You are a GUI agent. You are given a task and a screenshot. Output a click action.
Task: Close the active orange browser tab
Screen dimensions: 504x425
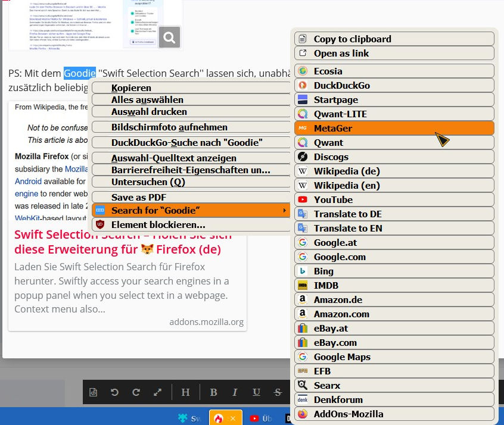point(234,418)
